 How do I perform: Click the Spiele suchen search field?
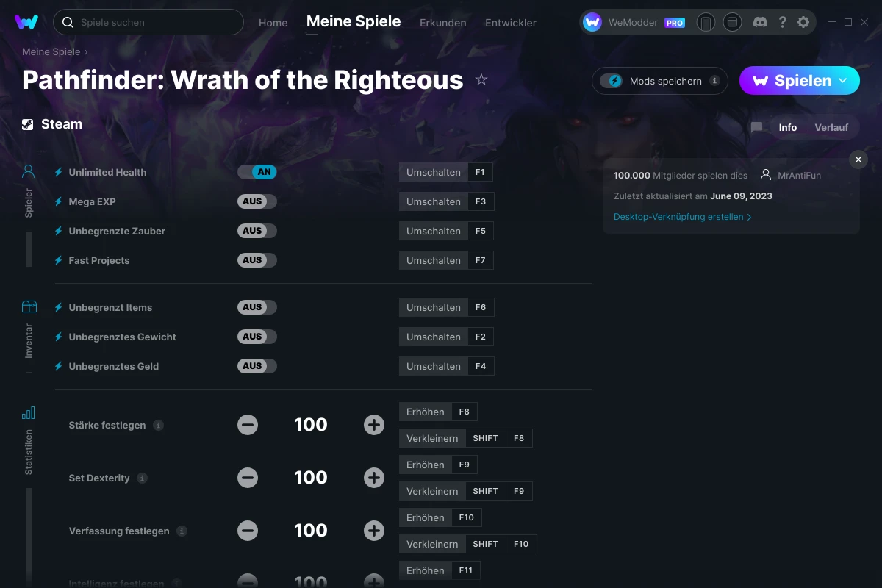[x=148, y=22]
